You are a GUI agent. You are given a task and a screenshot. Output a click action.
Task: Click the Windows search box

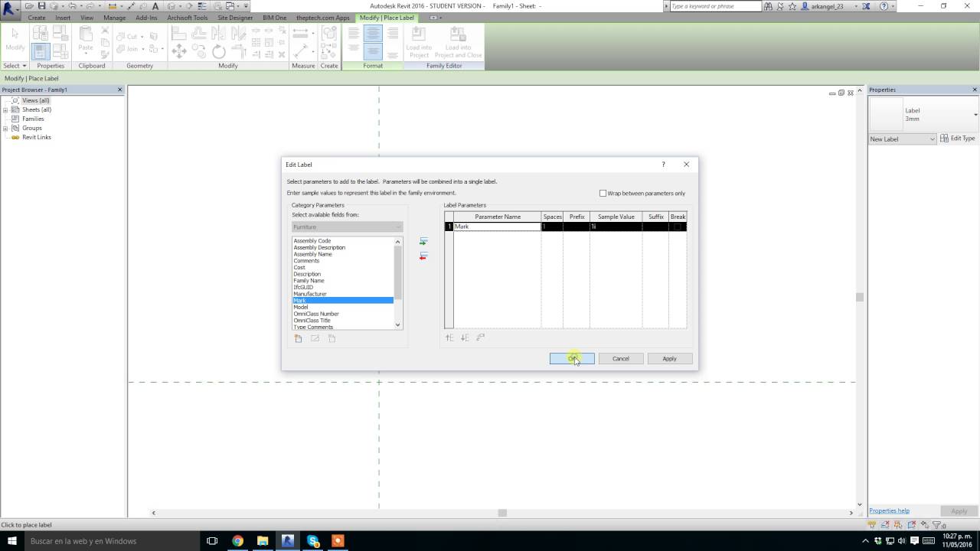tap(112, 541)
